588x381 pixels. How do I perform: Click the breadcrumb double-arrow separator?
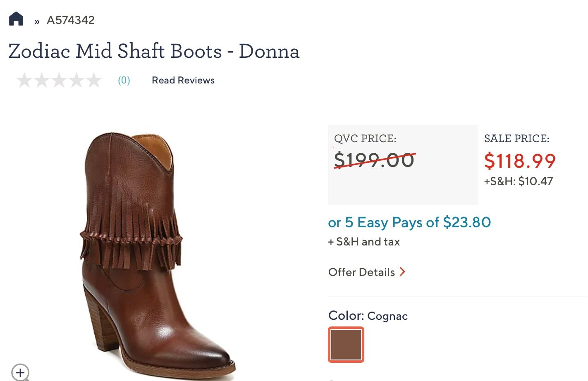pos(37,21)
